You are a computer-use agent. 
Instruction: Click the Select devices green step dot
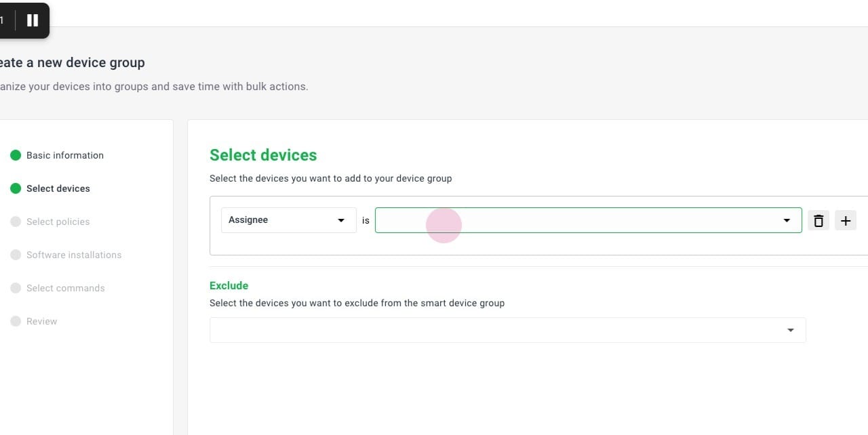tap(16, 188)
